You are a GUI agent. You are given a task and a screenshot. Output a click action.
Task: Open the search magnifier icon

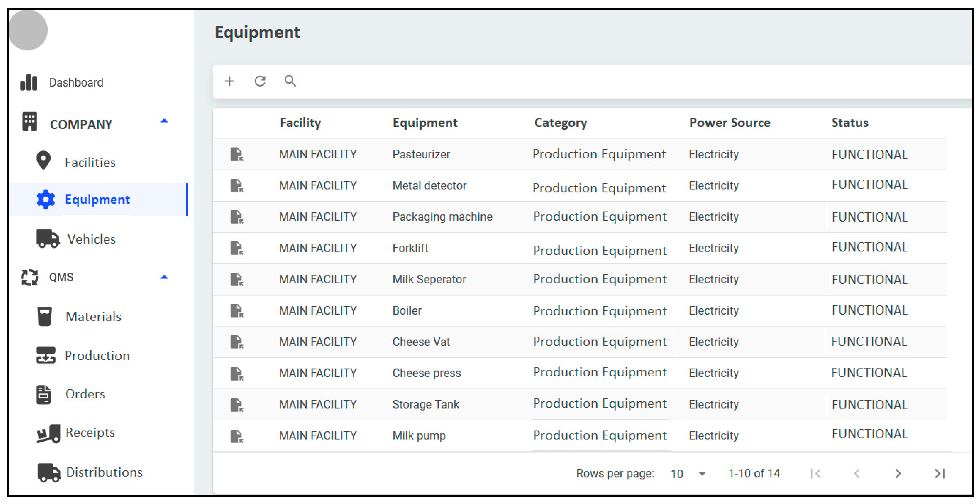tap(290, 81)
